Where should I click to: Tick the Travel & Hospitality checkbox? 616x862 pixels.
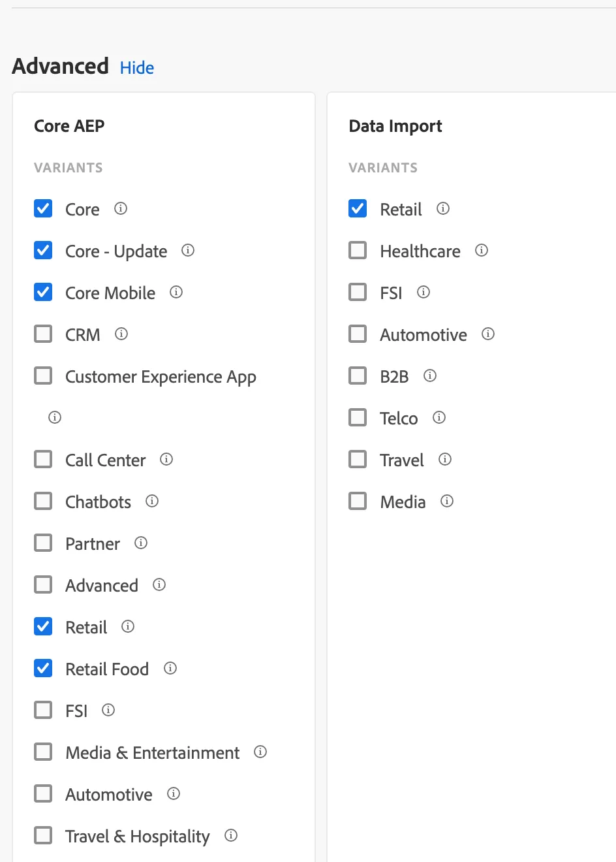(43, 835)
